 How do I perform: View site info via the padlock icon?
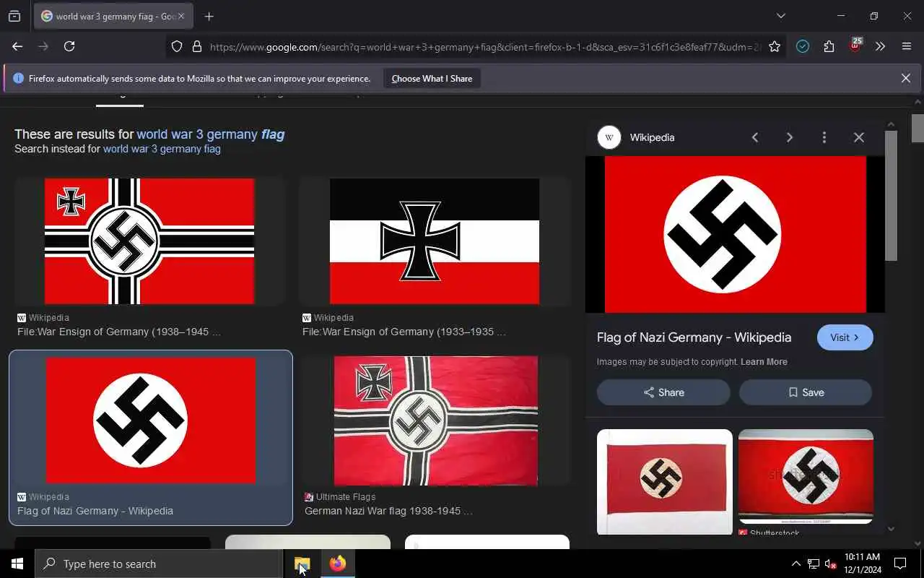click(196, 47)
